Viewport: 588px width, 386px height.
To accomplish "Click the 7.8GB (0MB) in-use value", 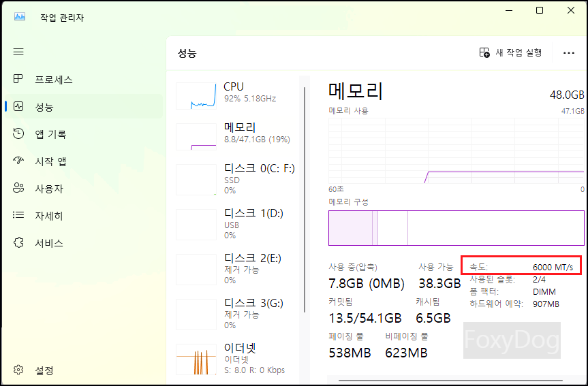I will (367, 283).
